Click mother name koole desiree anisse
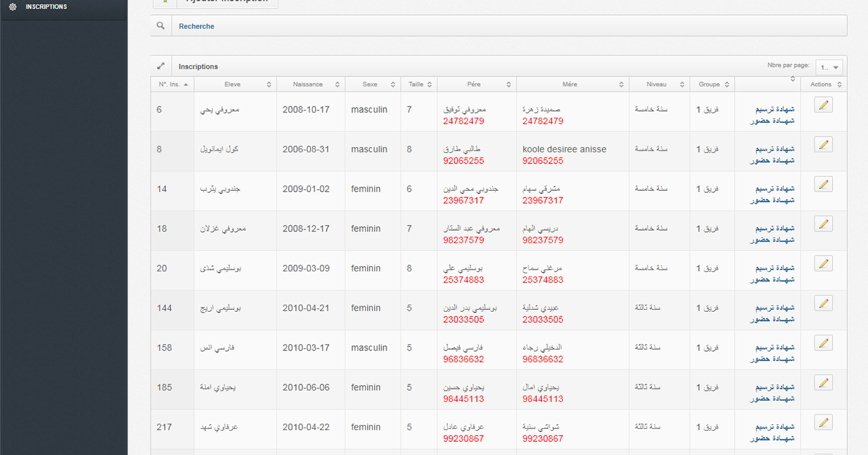 pyautogui.click(x=564, y=149)
